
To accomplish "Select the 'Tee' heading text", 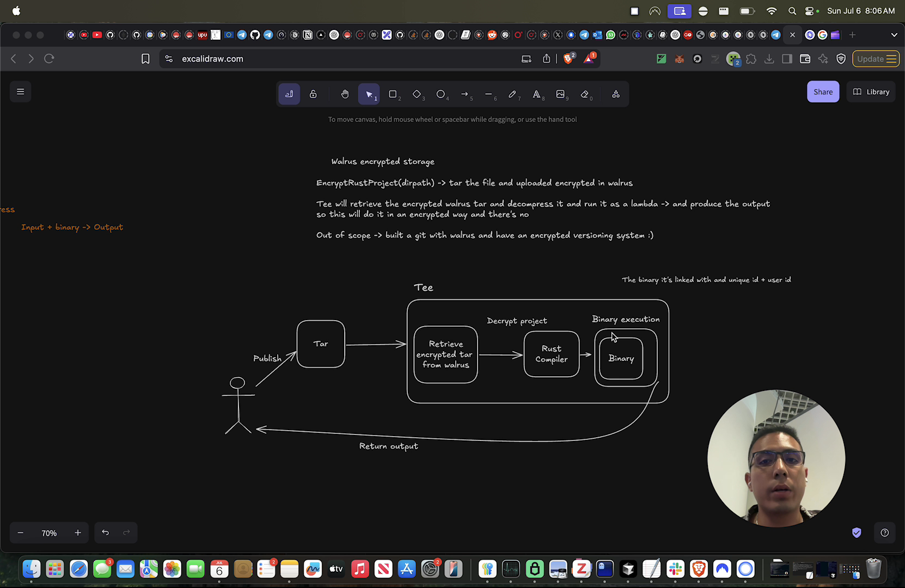I will tap(424, 287).
